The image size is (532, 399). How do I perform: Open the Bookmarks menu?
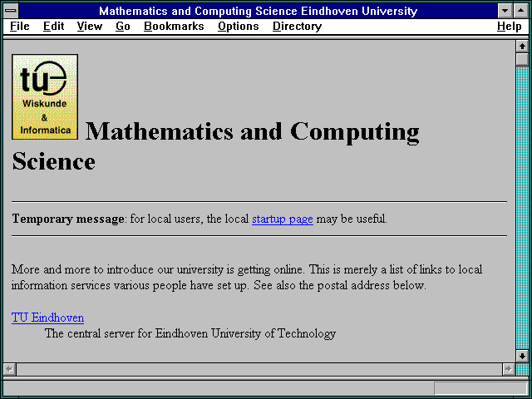[174, 27]
